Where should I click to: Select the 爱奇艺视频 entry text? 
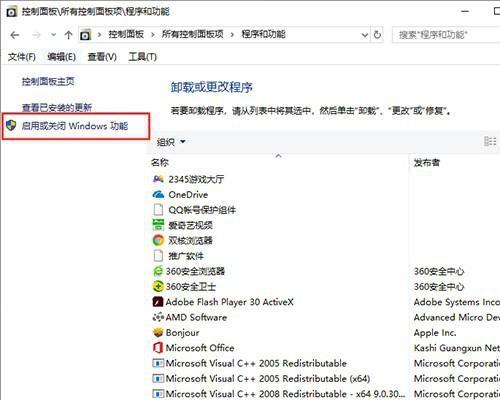click(190, 225)
